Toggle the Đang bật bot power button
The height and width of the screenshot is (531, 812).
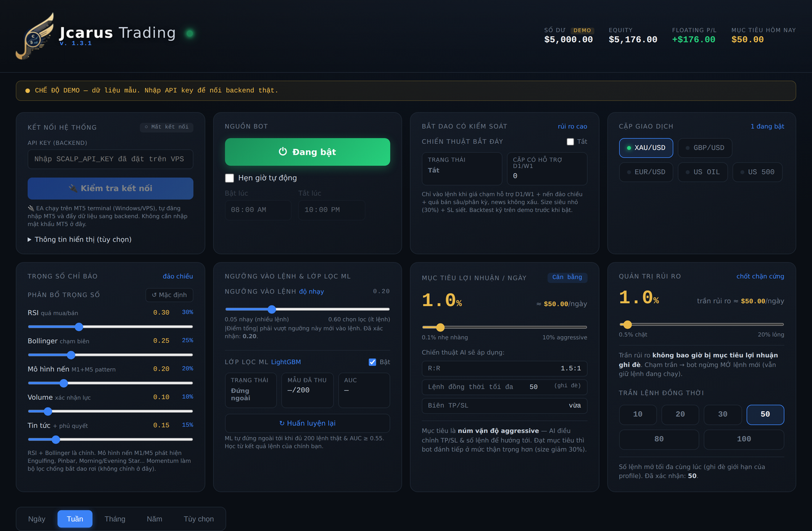click(307, 152)
